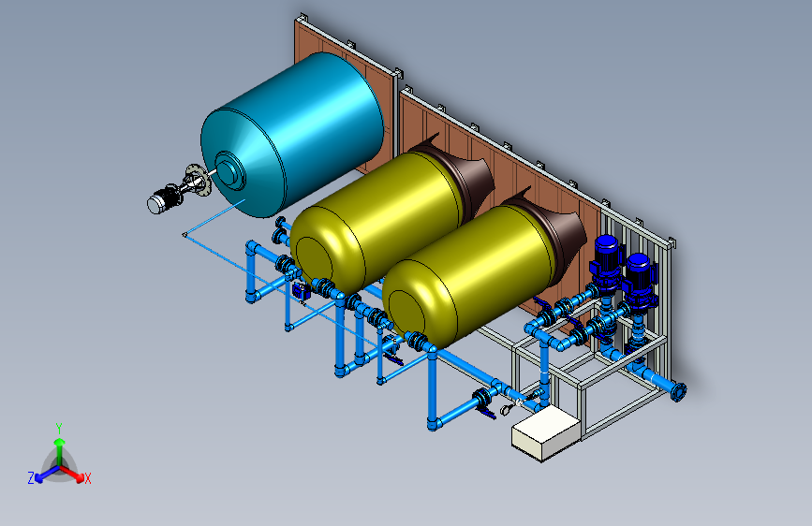Click the white rectangular box on the floor
The height and width of the screenshot is (526, 812).
tap(546, 432)
